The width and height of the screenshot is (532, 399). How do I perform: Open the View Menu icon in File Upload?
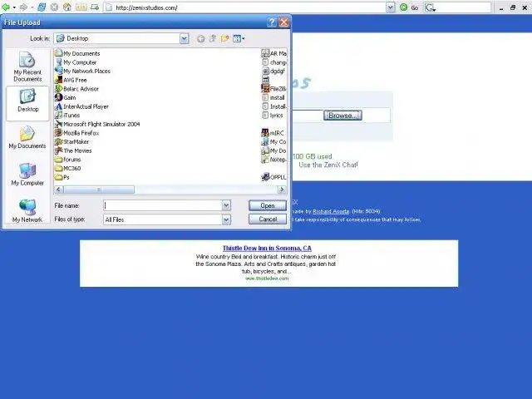pyautogui.click(x=239, y=39)
